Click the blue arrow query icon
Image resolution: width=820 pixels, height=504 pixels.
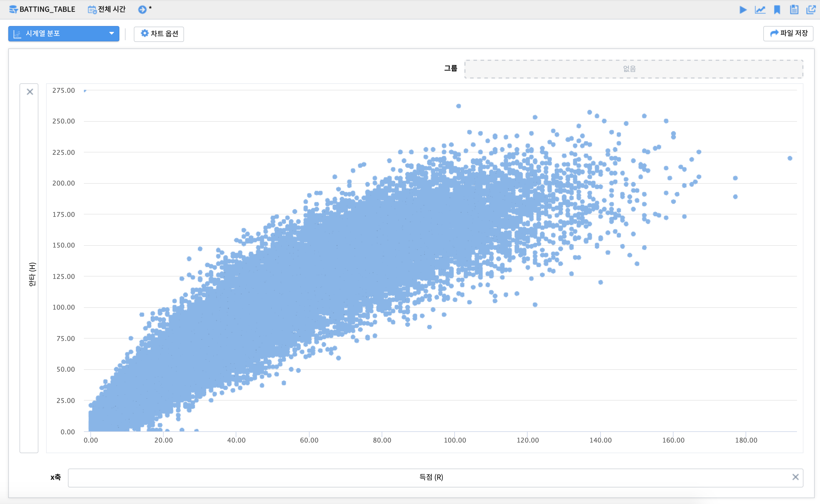click(142, 10)
